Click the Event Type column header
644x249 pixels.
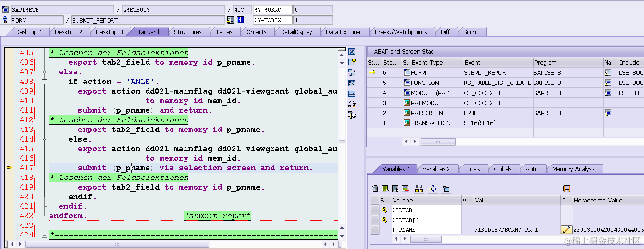tap(437, 62)
